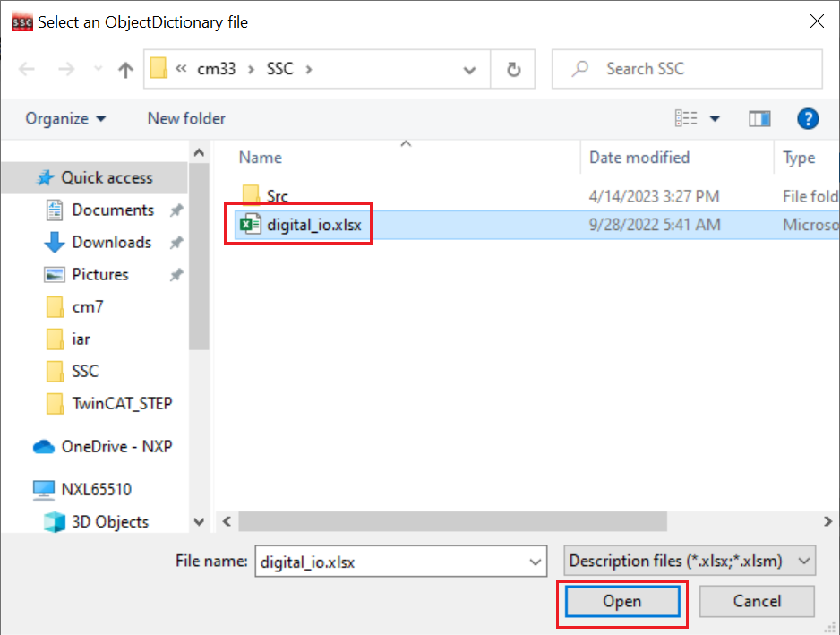
Task: Click the Refresh button in address bar
Action: pos(513,70)
